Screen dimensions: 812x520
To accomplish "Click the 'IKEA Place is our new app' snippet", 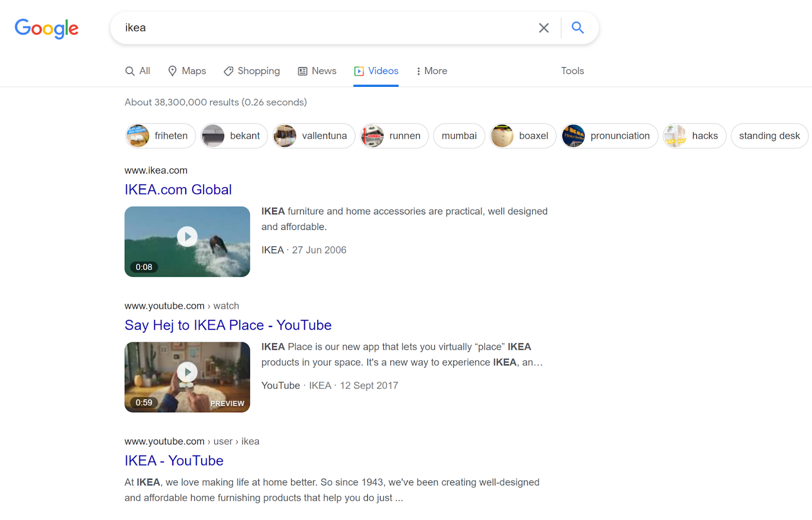I will (402, 355).
